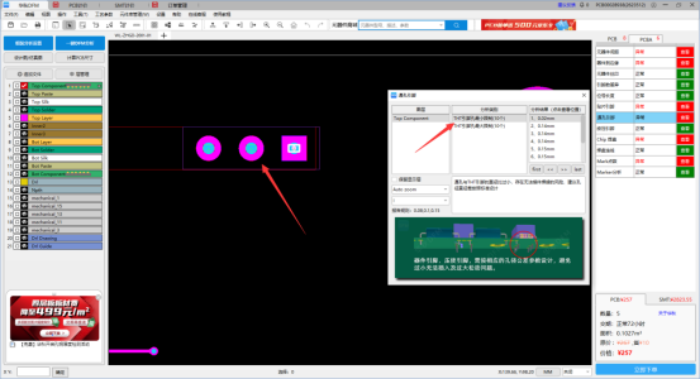The height and width of the screenshot is (379, 700).
Task: Open the Auto zoom dropdown
Action: (x=420, y=189)
